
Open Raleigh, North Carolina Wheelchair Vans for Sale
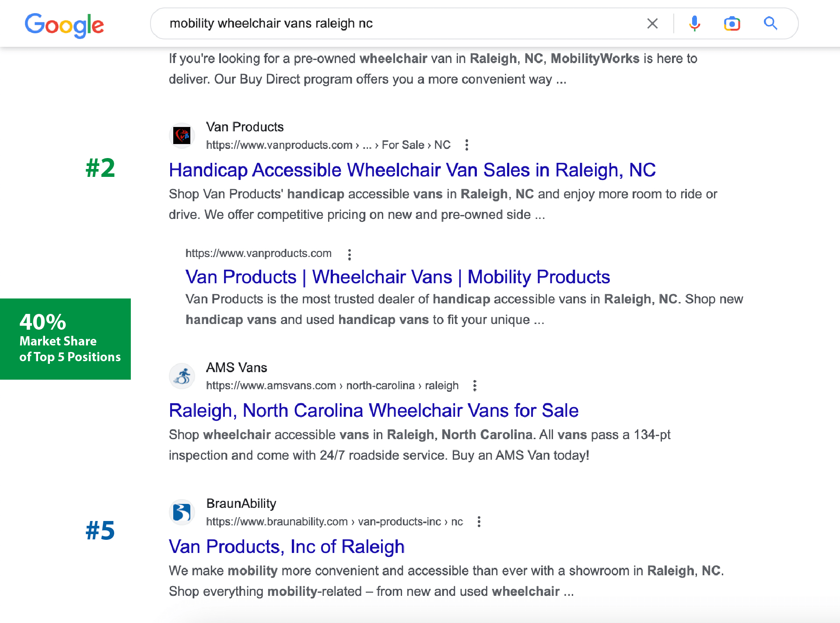374,411
